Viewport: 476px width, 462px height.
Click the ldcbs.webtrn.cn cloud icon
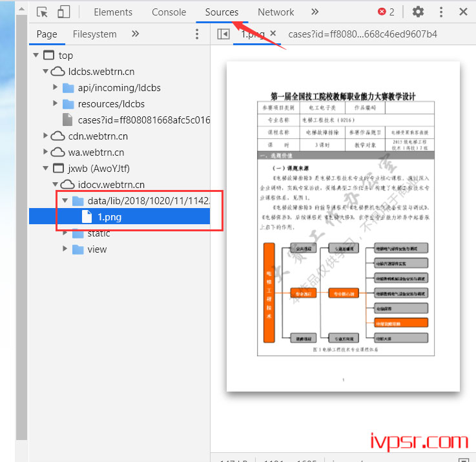[x=57, y=71]
